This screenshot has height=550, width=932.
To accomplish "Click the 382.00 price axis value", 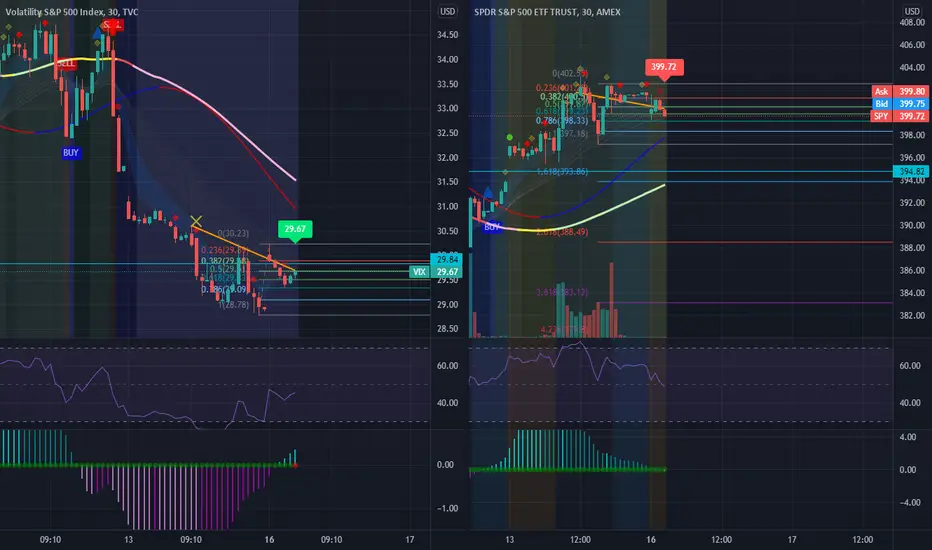I will (x=912, y=316).
